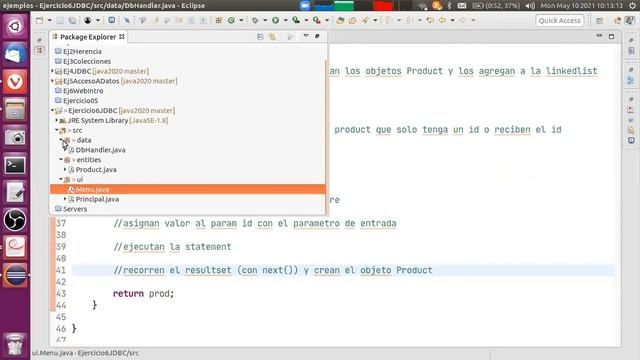The height and width of the screenshot is (360, 640).
Task: Click the return prod; code line
Action: [x=143, y=293]
